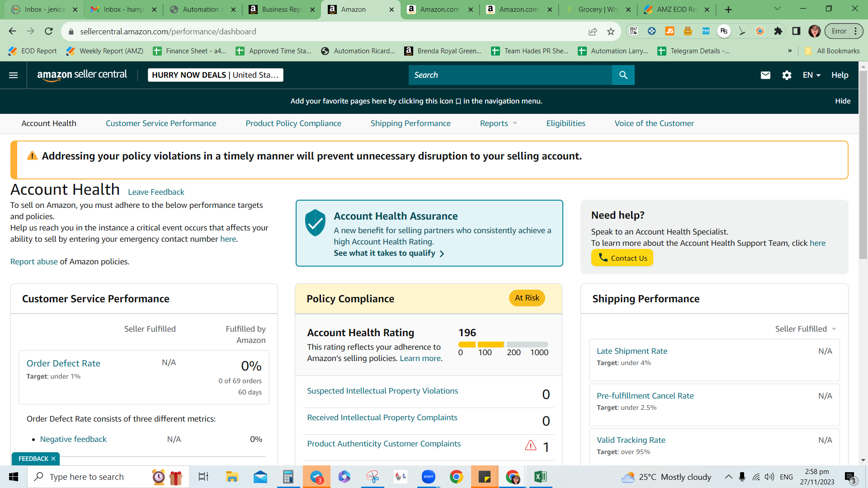The image size is (868, 488).
Task: Click the Amazon Seller Central logo
Action: (x=82, y=75)
